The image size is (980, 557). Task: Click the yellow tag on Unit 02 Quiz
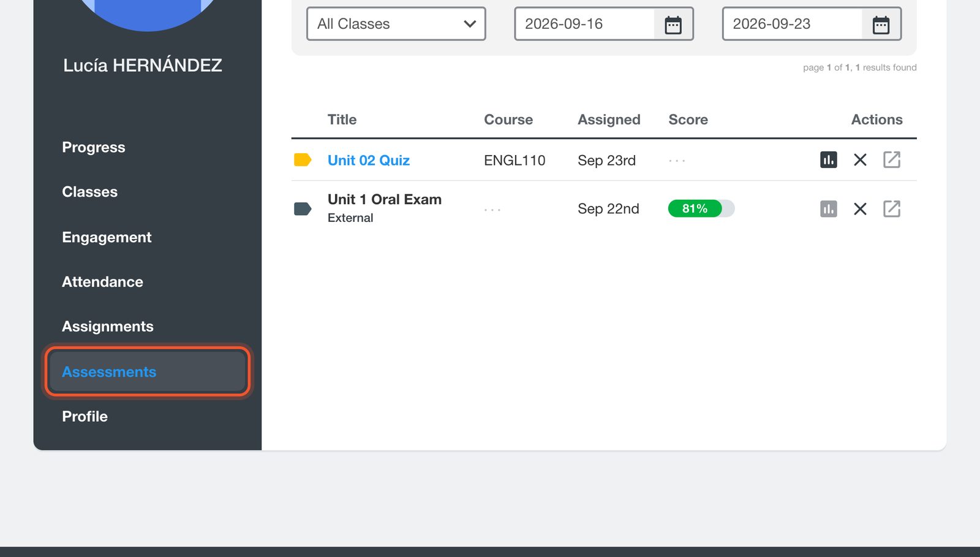coord(303,160)
